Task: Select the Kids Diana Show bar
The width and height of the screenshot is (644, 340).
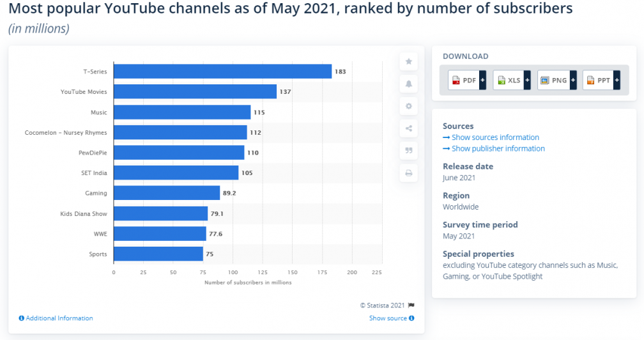Action: (x=160, y=213)
